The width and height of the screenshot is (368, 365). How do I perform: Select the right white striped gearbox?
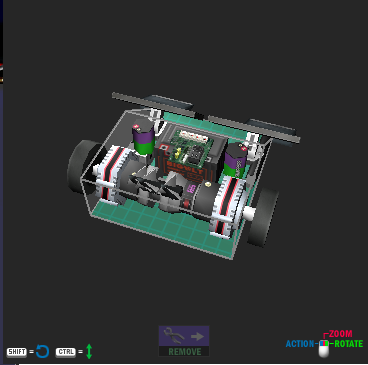pos(229,206)
